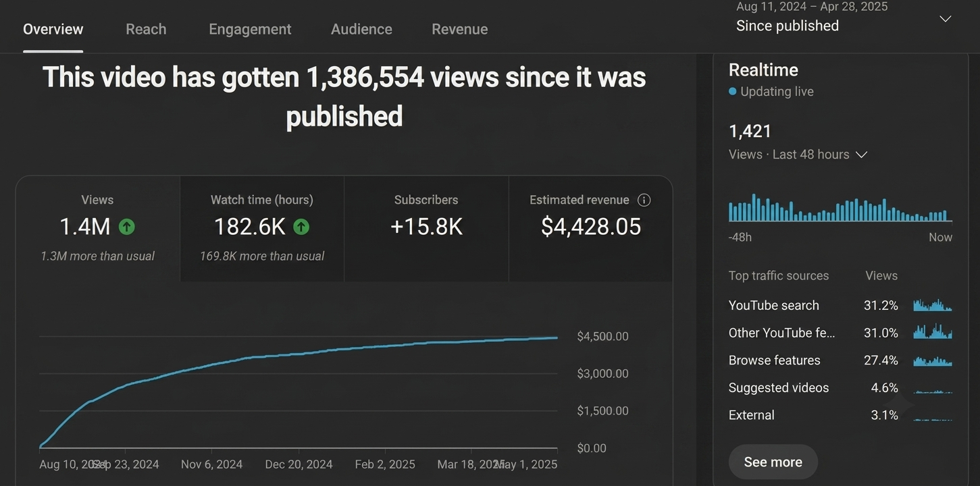Click the '1.3M more than usual' text
Viewport: 980px width, 486px height.
98,256
